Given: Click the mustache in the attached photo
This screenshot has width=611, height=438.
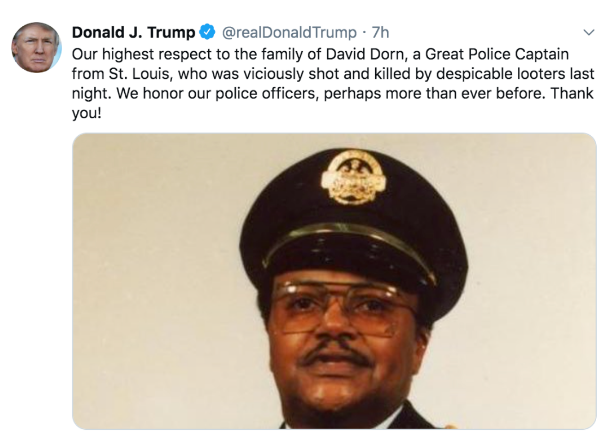Looking at the screenshot, I should 338,354.
